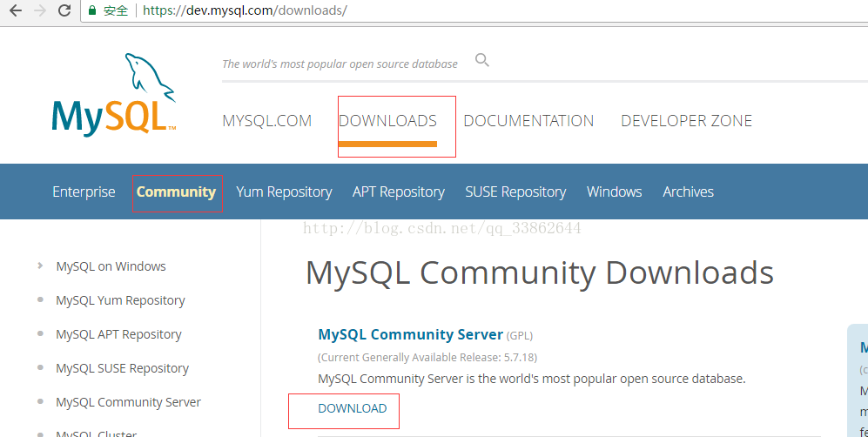Click the search magnifier icon

[x=482, y=60]
